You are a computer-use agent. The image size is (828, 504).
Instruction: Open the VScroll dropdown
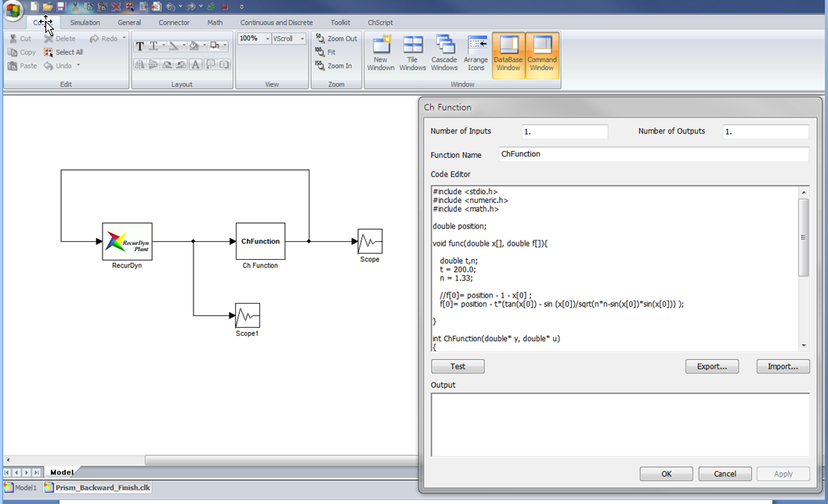click(x=302, y=38)
